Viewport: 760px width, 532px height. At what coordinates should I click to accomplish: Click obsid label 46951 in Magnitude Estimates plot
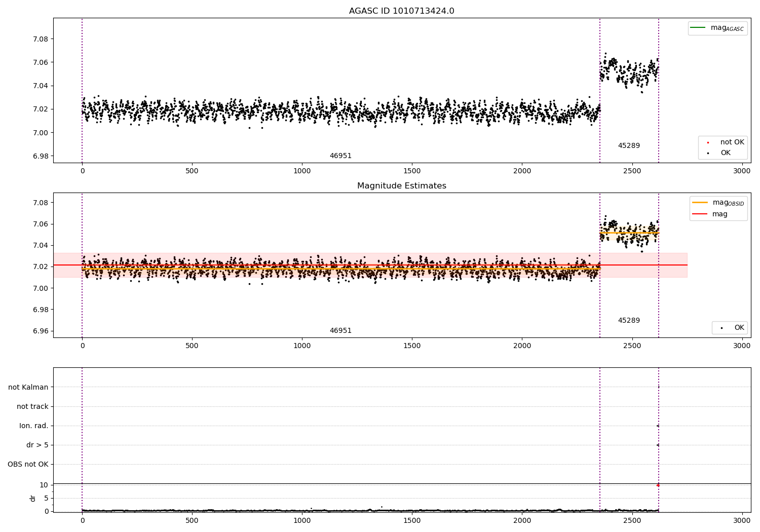[340, 330]
